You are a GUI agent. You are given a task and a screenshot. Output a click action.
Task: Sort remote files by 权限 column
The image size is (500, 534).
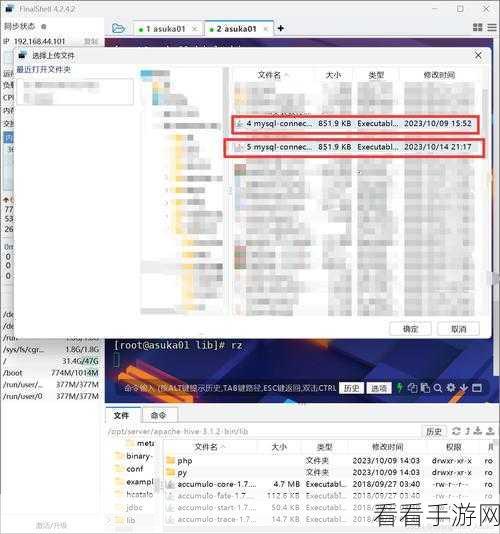click(453, 446)
